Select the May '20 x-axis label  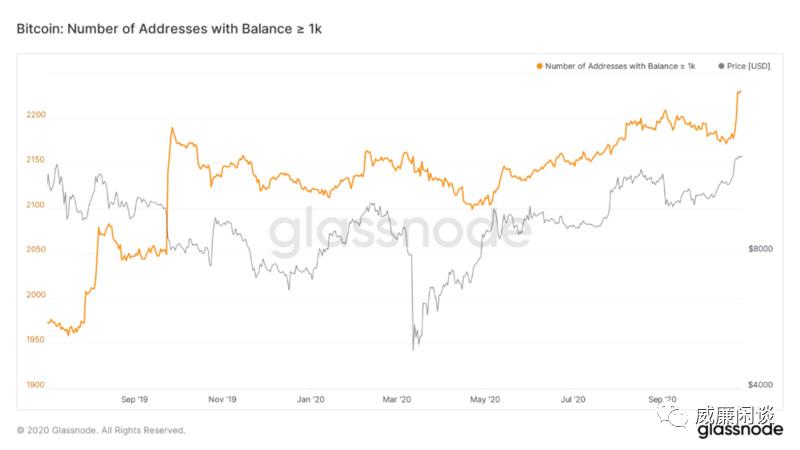click(x=485, y=400)
